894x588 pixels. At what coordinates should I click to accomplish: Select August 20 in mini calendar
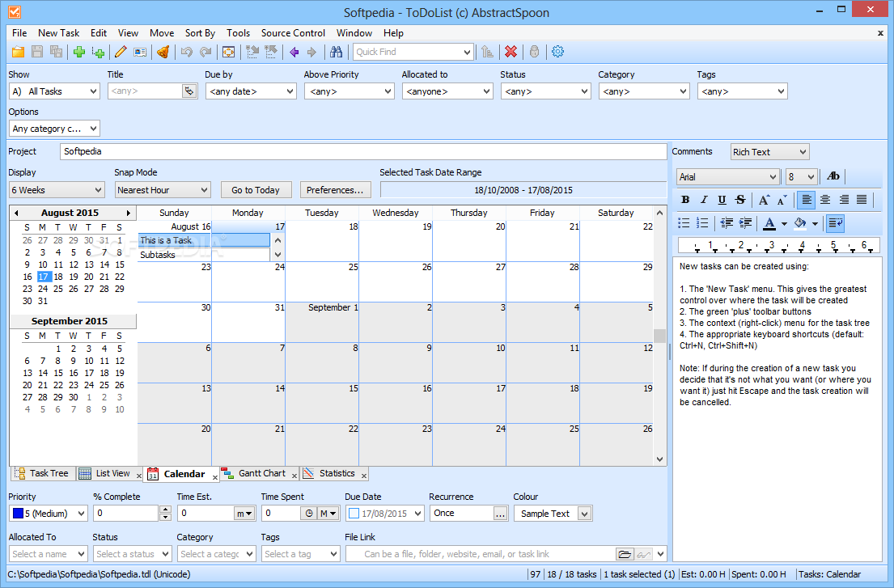point(89,277)
